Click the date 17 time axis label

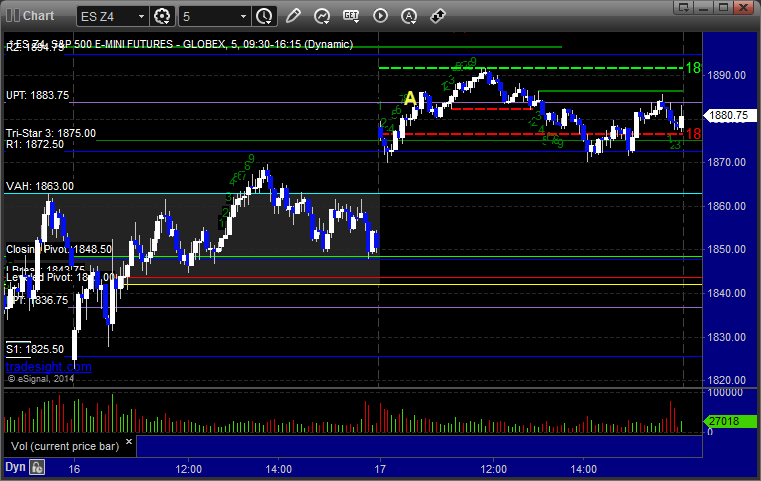[380, 469]
